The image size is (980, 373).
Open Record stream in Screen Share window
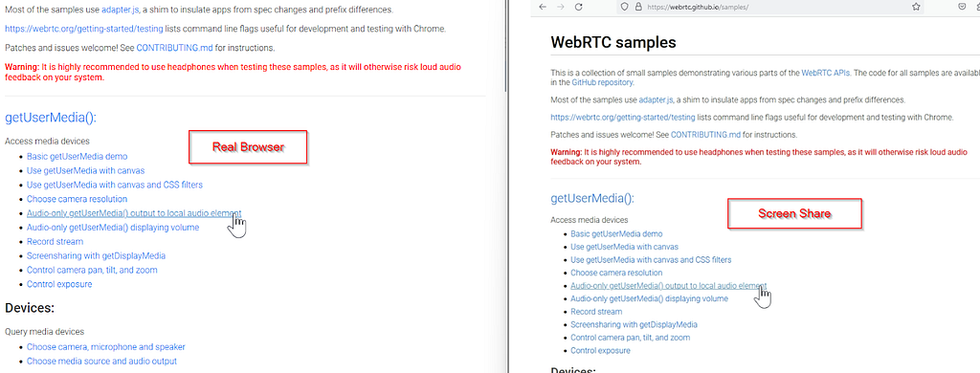point(596,311)
